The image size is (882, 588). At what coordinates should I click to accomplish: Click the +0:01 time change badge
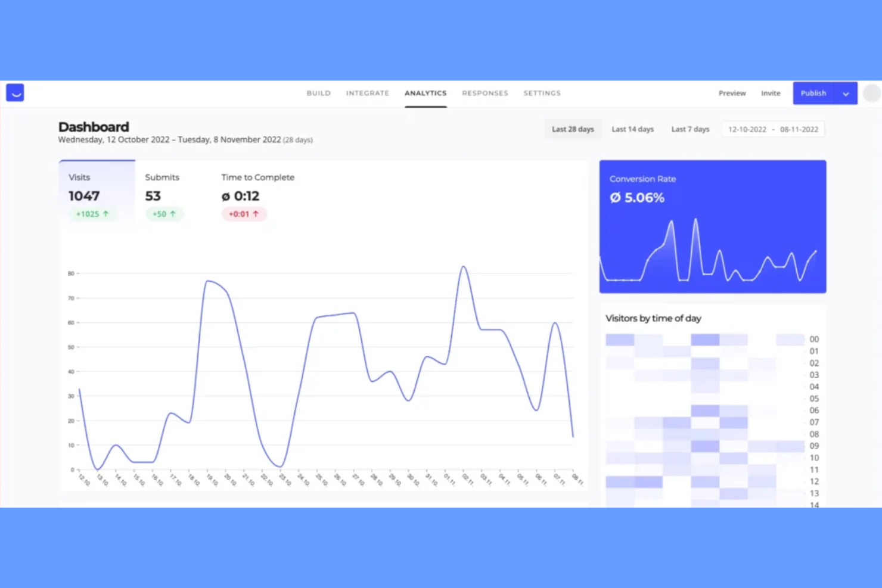244,214
